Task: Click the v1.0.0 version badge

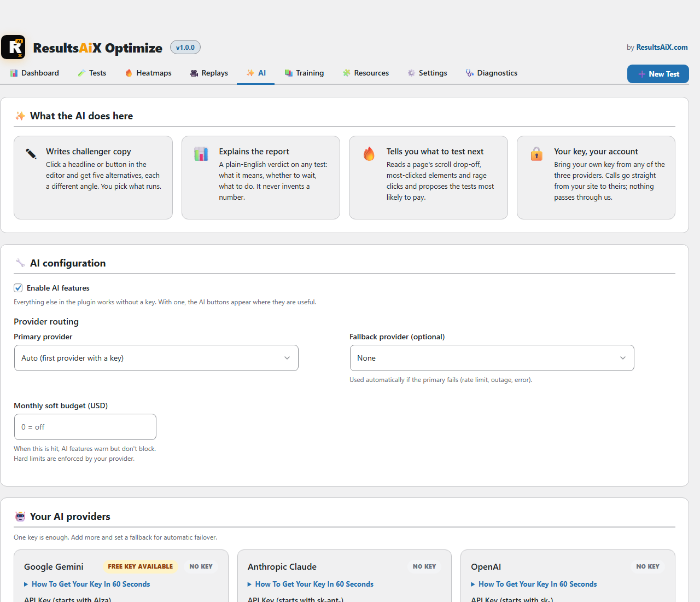Action: coord(185,48)
